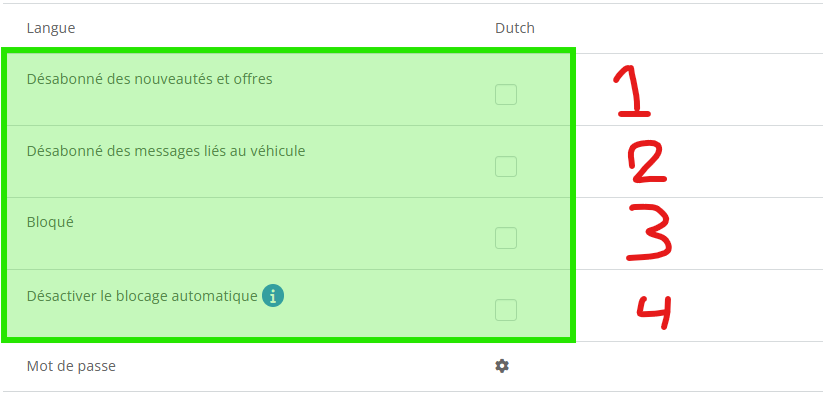Viewport: 823px width, 406px height.
Task: Select the Bloqué label text
Action: click(50, 222)
